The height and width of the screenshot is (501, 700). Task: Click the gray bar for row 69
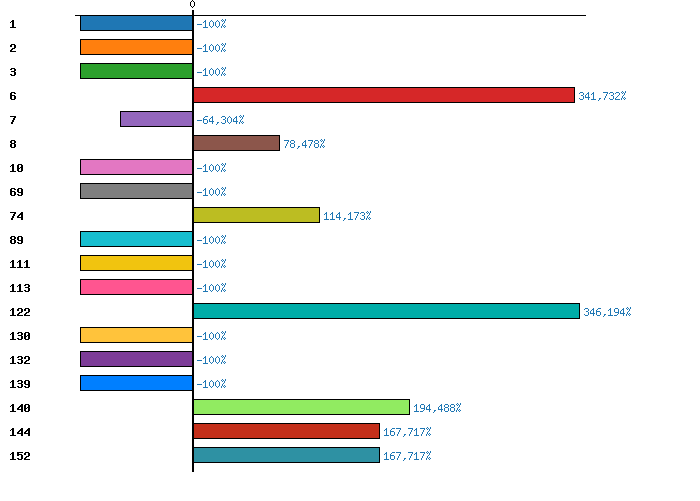coord(136,191)
